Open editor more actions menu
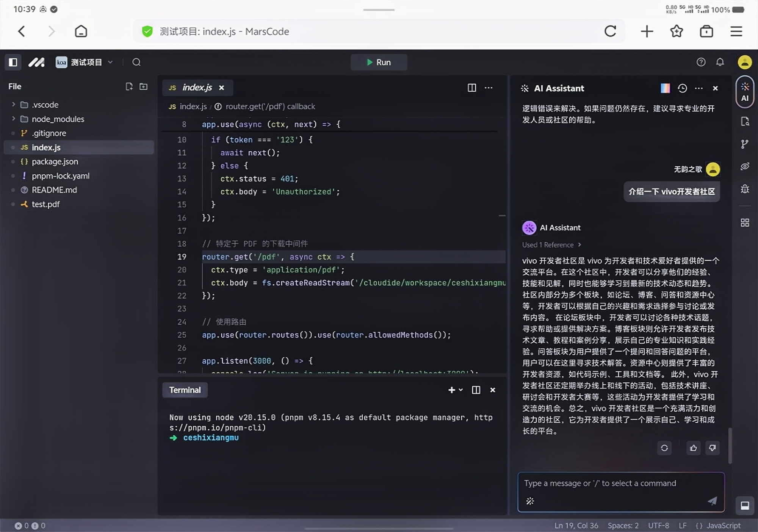Screen dimensions: 758x532 [489, 88]
